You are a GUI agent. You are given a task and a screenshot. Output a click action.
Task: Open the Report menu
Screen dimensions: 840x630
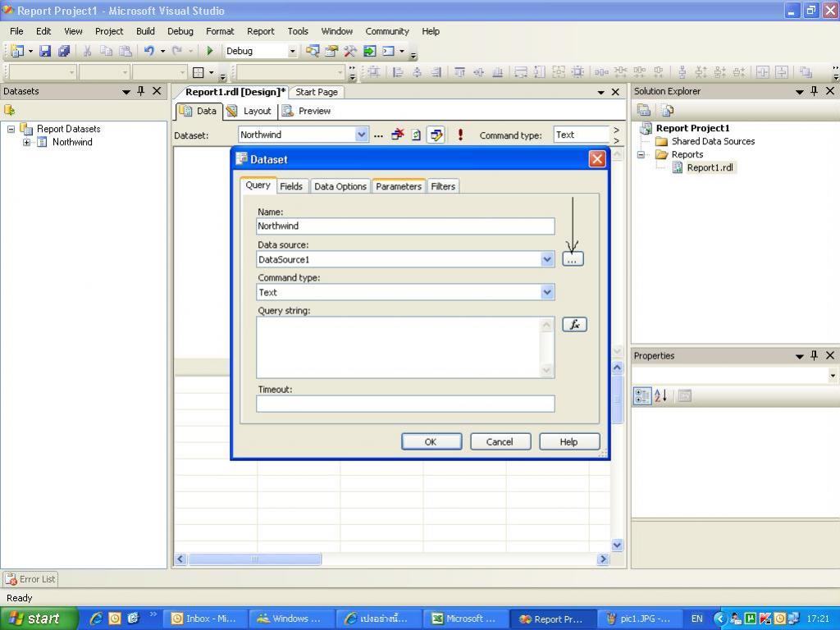coord(260,31)
